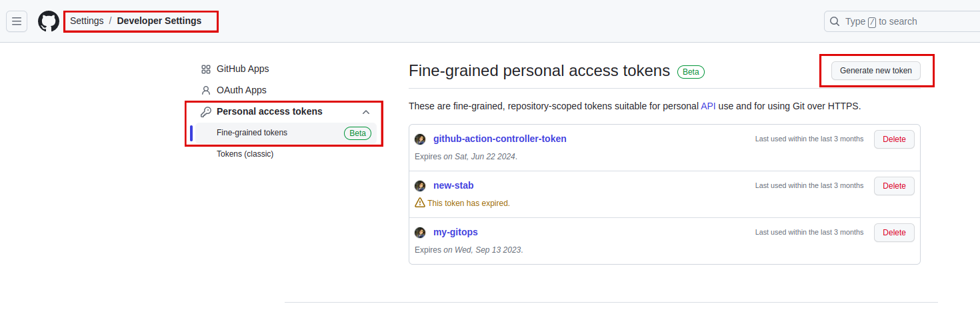Click the OAuth Apps person icon
Screen dimensions: 980x310
click(x=206, y=91)
